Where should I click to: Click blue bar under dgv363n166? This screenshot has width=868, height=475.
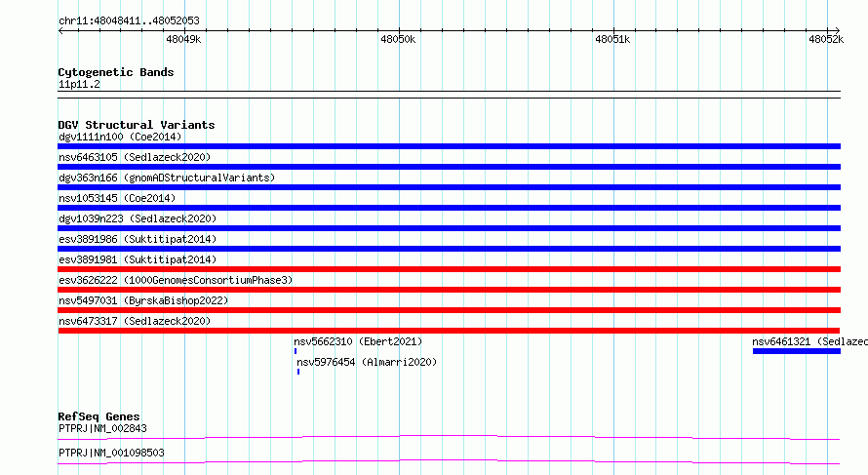click(x=449, y=187)
